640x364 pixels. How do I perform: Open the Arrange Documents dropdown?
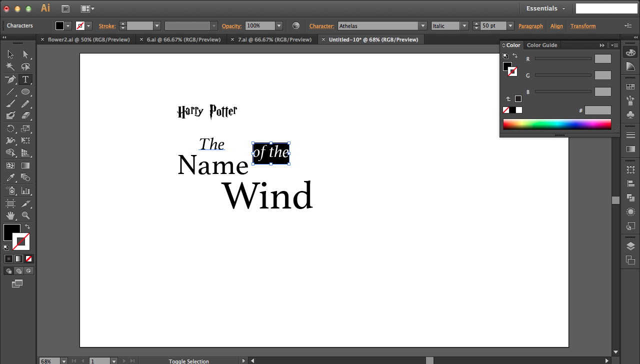tap(87, 8)
